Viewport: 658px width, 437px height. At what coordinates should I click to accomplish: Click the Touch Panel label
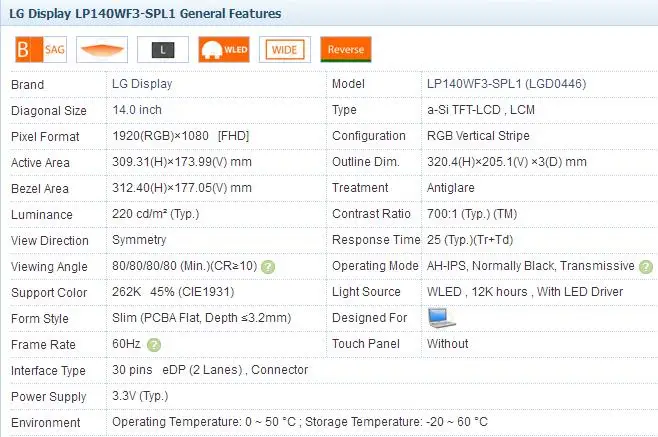click(x=366, y=344)
